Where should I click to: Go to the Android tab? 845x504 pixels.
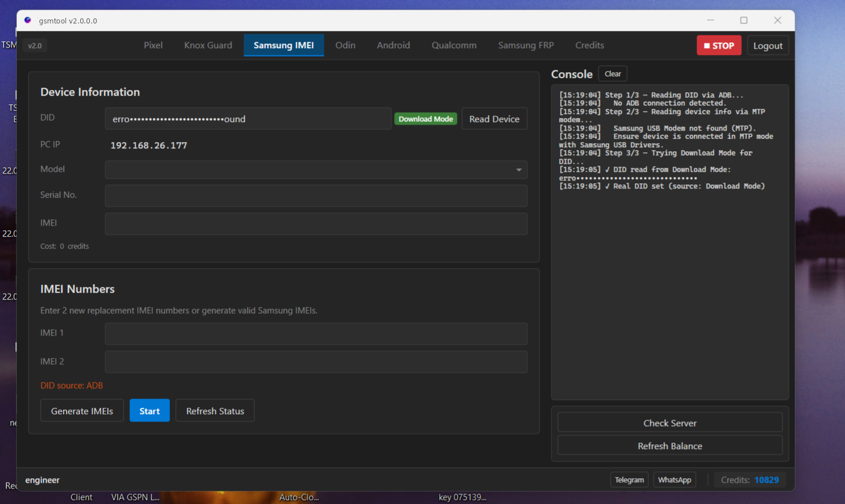click(393, 45)
